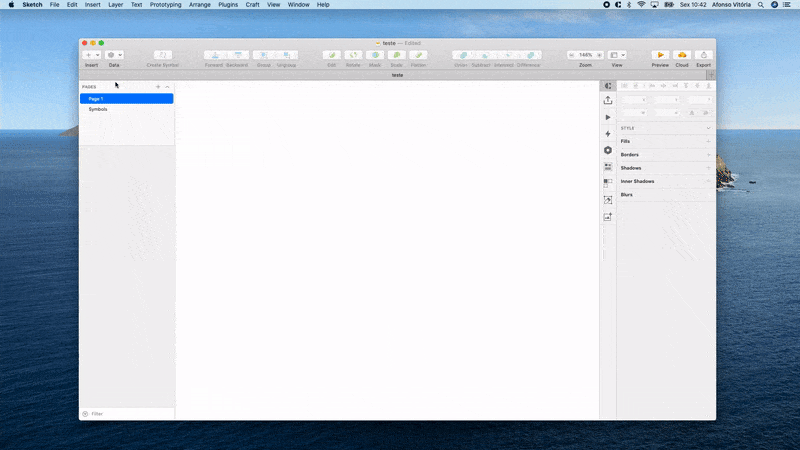The width and height of the screenshot is (800, 450).
Task: Open the Prototyping menu
Action: coord(166,5)
